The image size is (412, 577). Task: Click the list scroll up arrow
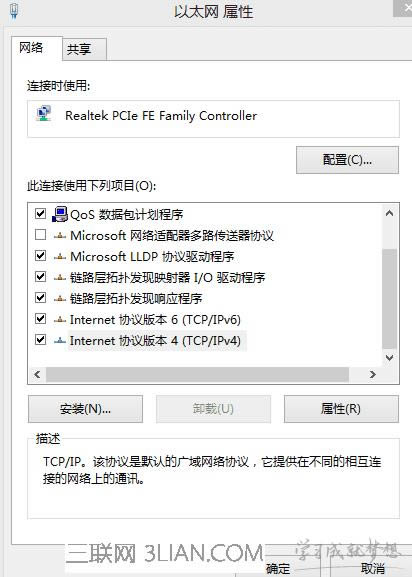[389, 213]
